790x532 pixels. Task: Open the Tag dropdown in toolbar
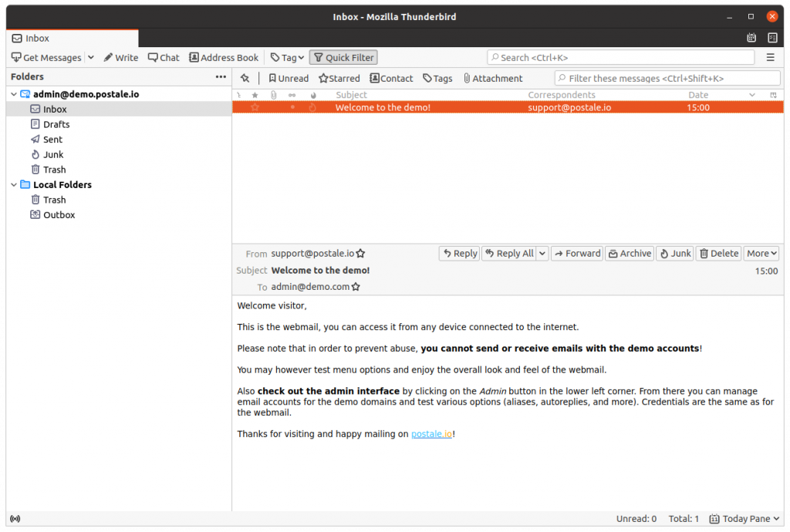click(x=287, y=57)
